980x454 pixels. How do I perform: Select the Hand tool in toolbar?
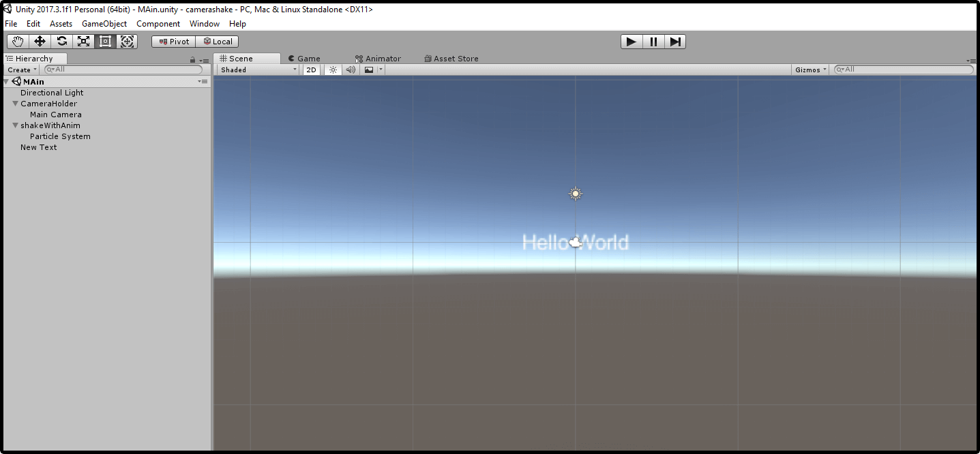(17, 41)
